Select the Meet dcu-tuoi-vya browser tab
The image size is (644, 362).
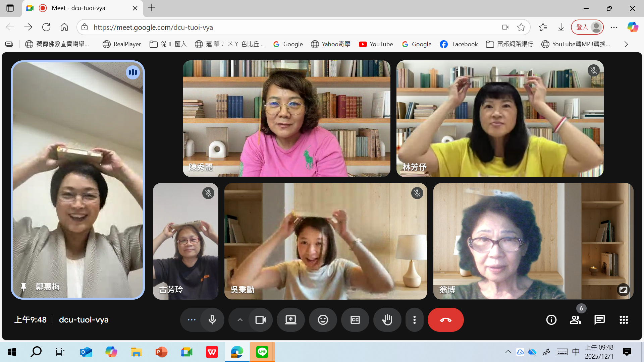coord(78,8)
